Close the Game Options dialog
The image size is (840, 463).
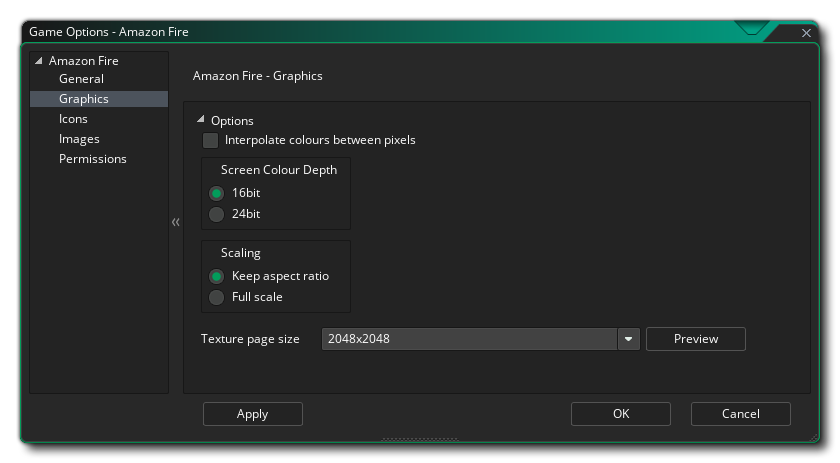[806, 33]
